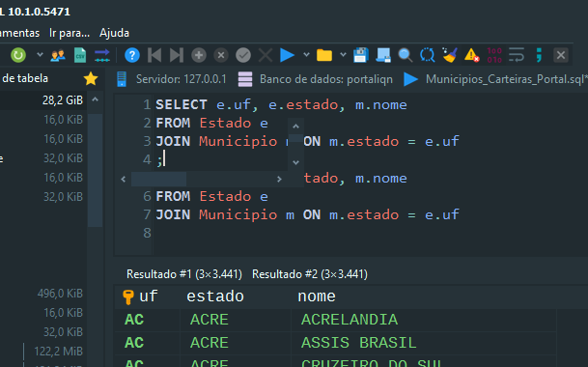The image size is (588, 367).
Task: Click the Post changes checkmark icon
Action: pos(243,55)
